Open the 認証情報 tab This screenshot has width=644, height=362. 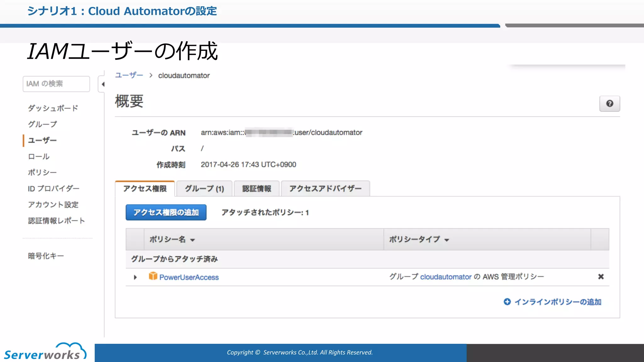coord(257,189)
